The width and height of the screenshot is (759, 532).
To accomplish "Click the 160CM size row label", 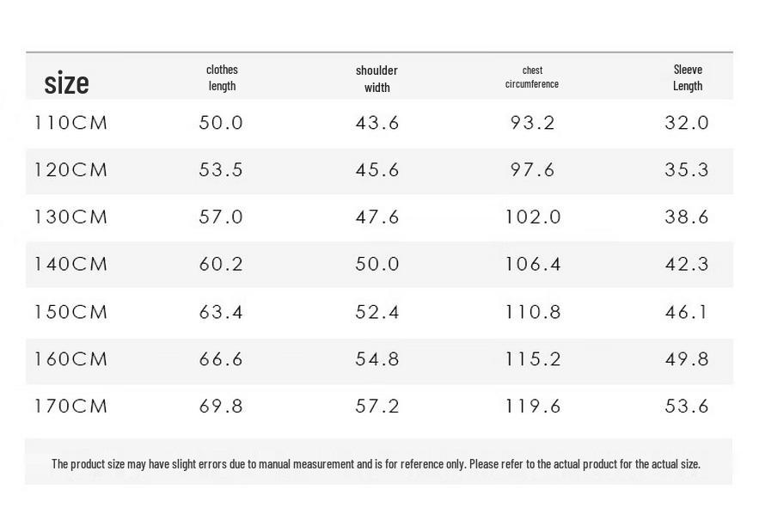I will point(70,359).
